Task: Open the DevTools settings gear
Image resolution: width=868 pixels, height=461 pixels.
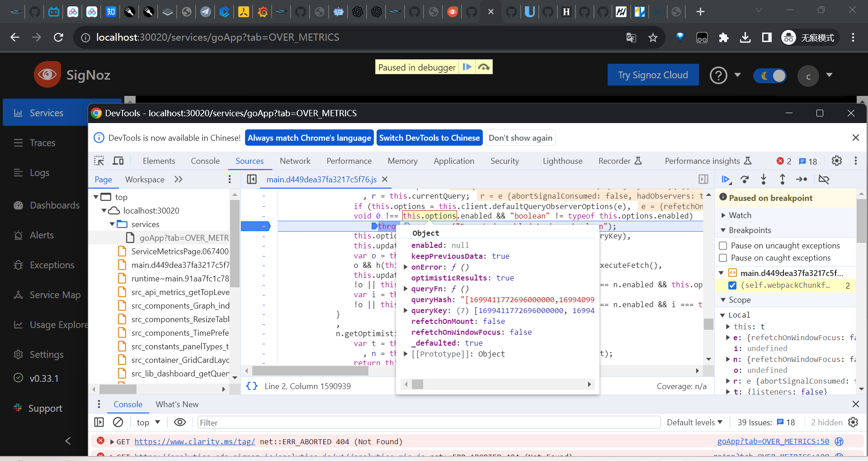Action: point(837,161)
